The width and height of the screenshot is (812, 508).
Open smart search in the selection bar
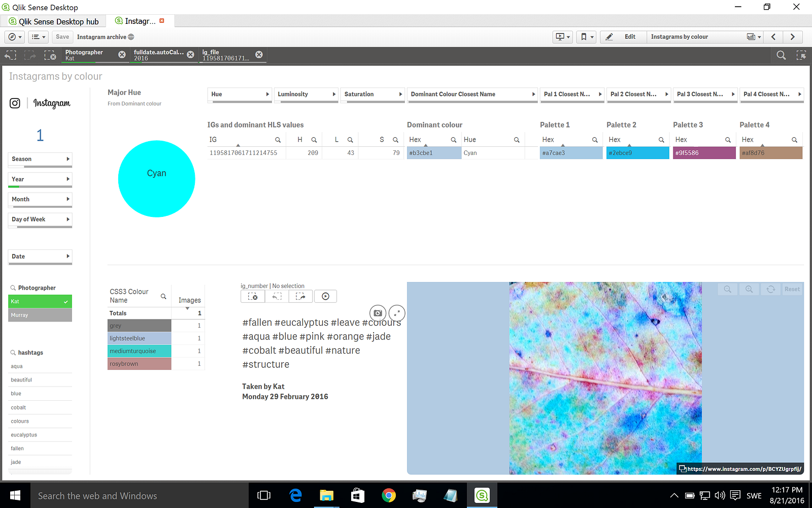tap(781, 55)
